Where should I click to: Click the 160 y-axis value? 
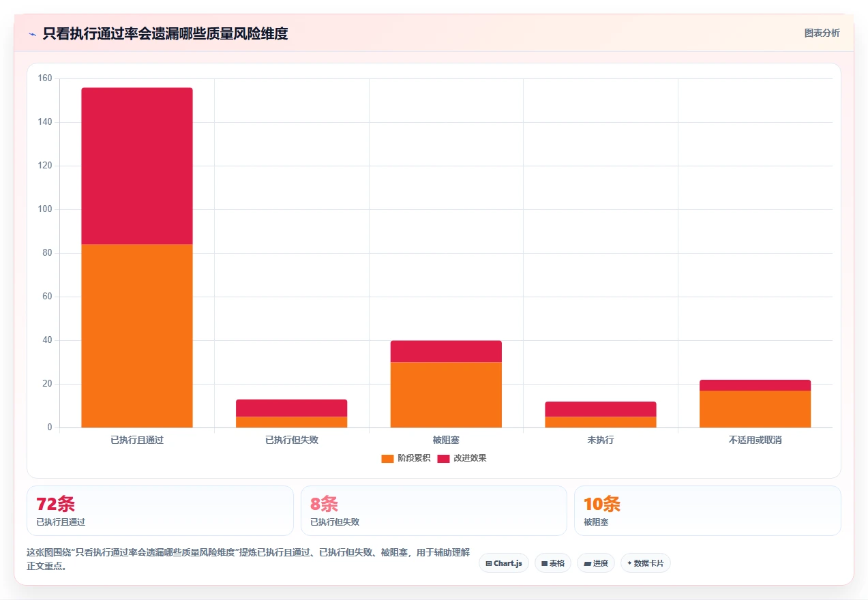point(45,78)
